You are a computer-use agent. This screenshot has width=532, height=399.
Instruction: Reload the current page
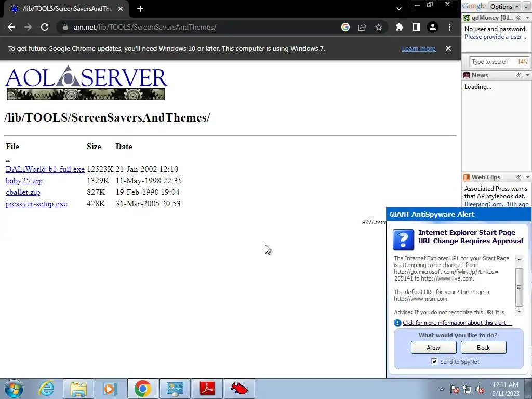(x=45, y=27)
